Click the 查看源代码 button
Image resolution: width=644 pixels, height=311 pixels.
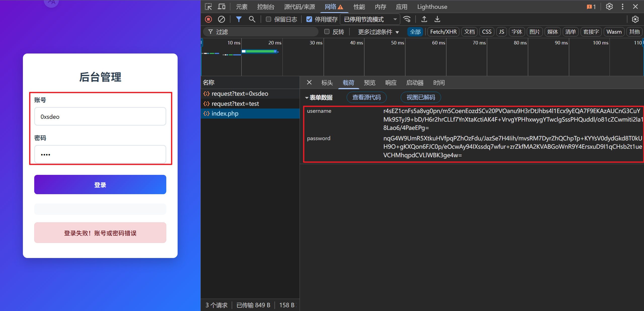(x=366, y=97)
